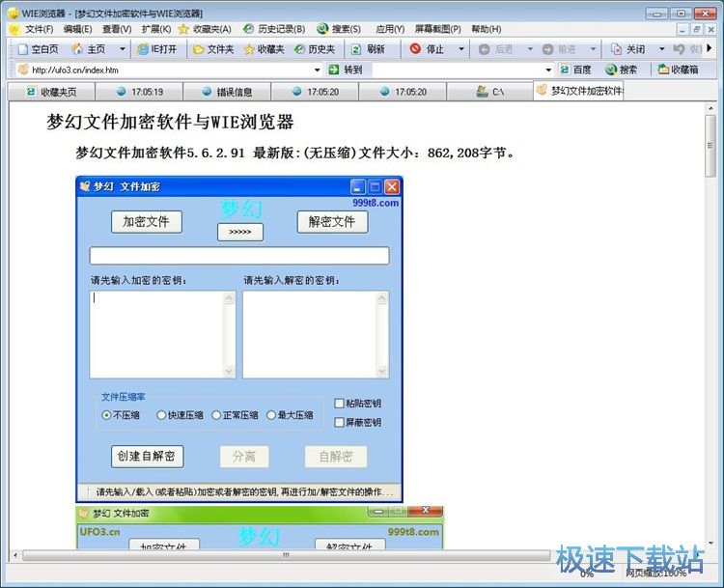Viewport: 724px width, 588px height.
Task: Click the 历史记录(B) menu icon
Action: coord(248,29)
